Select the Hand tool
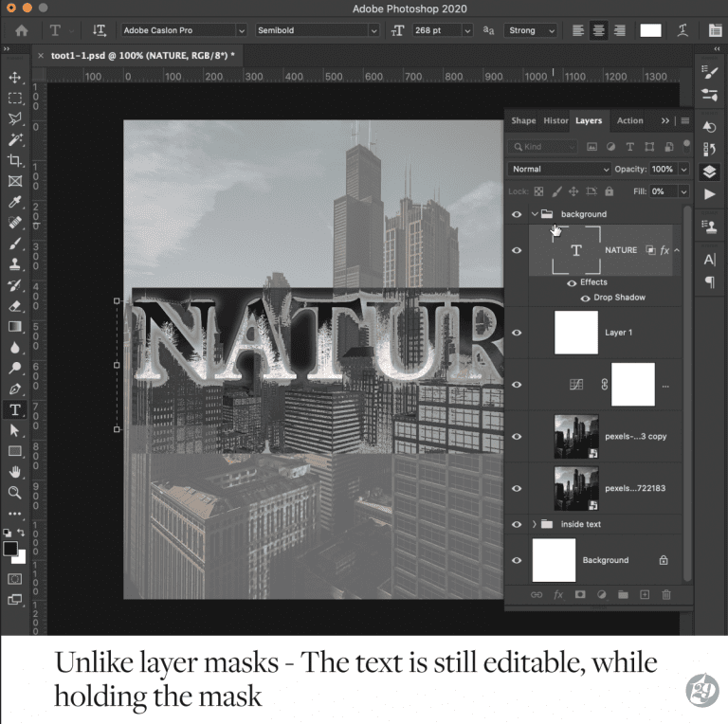728x724 pixels. (15, 472)
